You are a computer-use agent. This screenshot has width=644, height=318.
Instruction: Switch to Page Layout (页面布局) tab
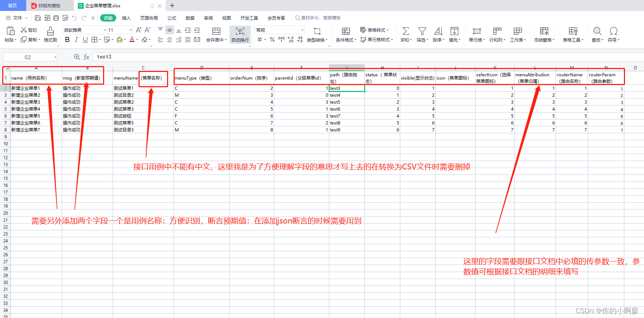coord(149,18)
